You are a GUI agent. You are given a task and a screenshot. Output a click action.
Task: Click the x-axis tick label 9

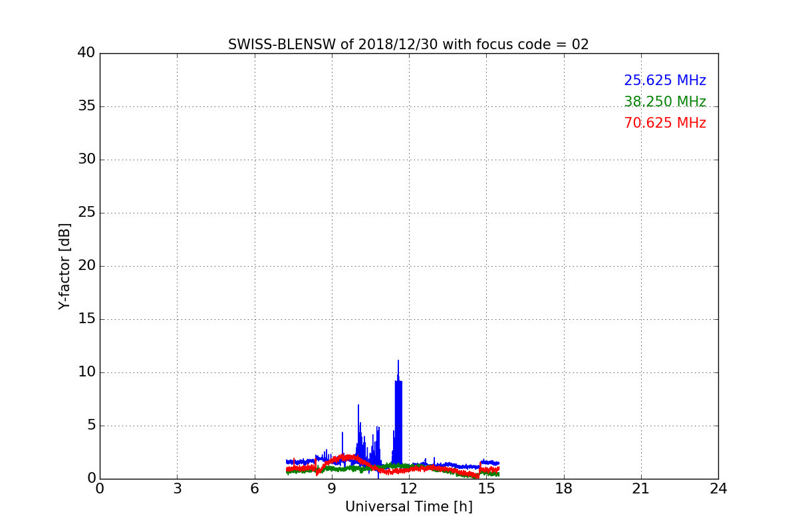332,489
